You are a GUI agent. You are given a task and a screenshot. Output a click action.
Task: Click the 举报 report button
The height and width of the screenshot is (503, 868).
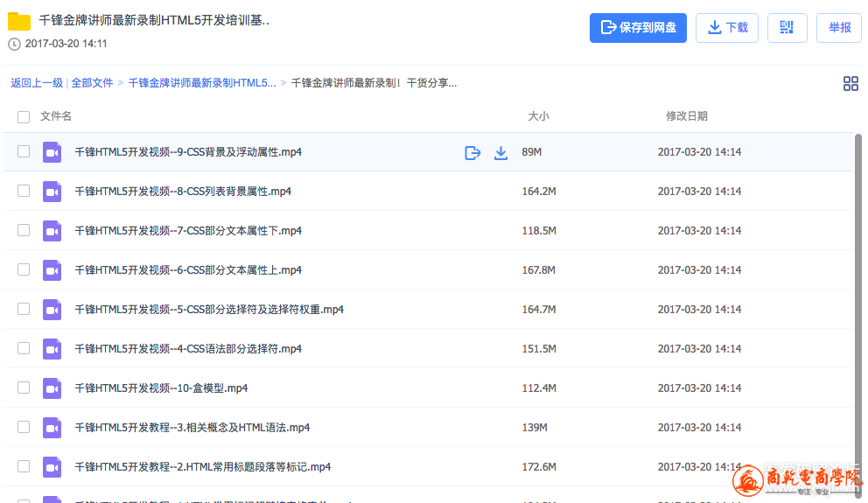pos(839,28)
